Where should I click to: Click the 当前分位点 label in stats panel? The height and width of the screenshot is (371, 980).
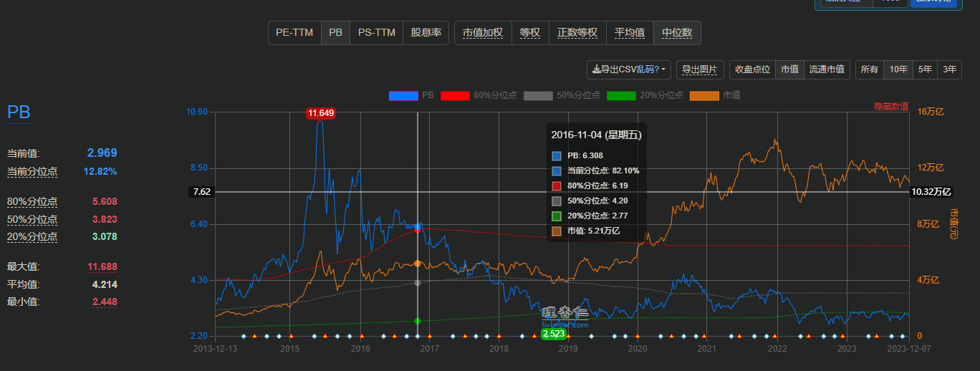(32, 172)
